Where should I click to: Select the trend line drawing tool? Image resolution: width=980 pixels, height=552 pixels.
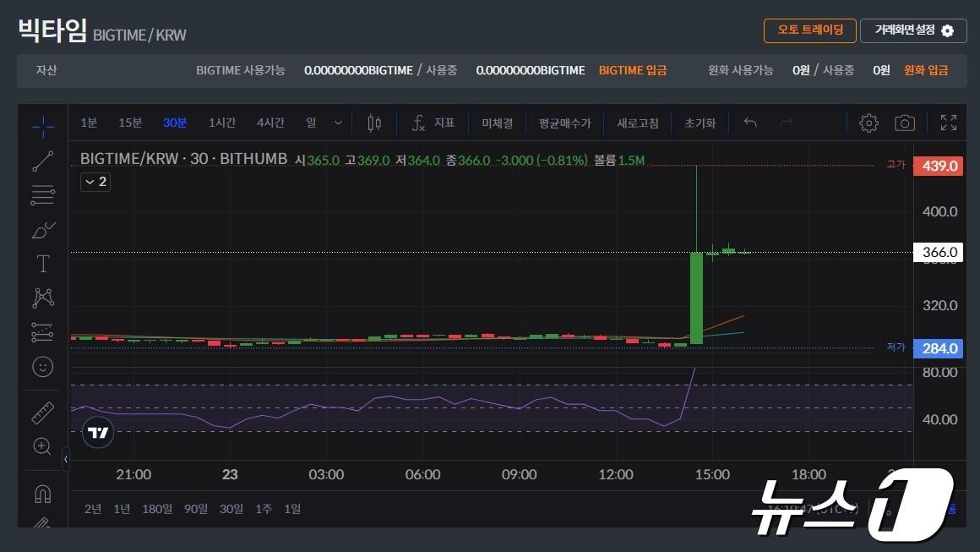pos(42,160)
